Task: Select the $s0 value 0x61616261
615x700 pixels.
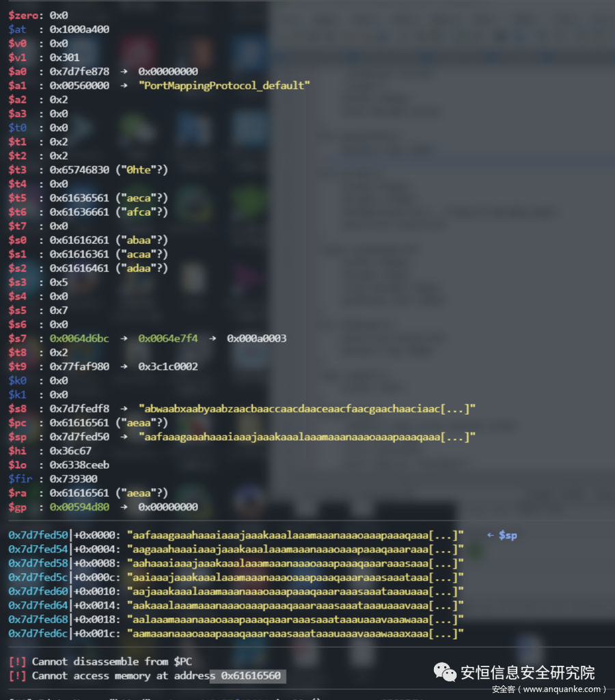Action: (79, 240)
